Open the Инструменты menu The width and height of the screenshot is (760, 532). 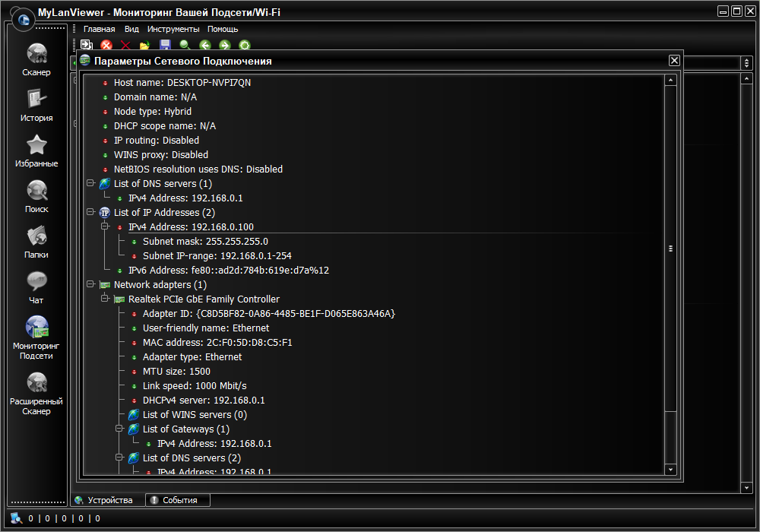click(x=173, y=29)
